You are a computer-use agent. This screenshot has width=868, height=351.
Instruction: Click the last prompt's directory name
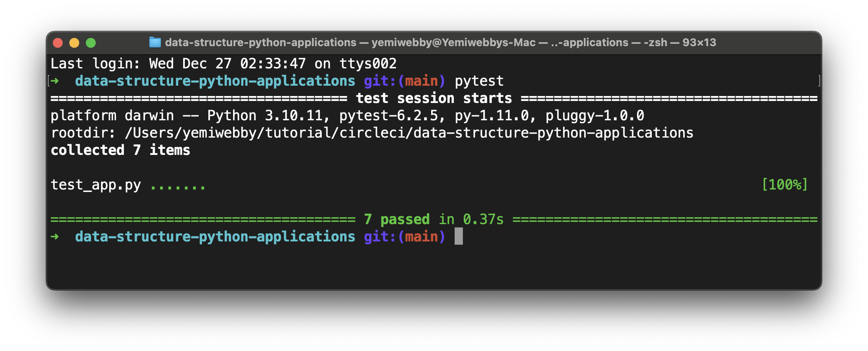[x=215, y=237]
